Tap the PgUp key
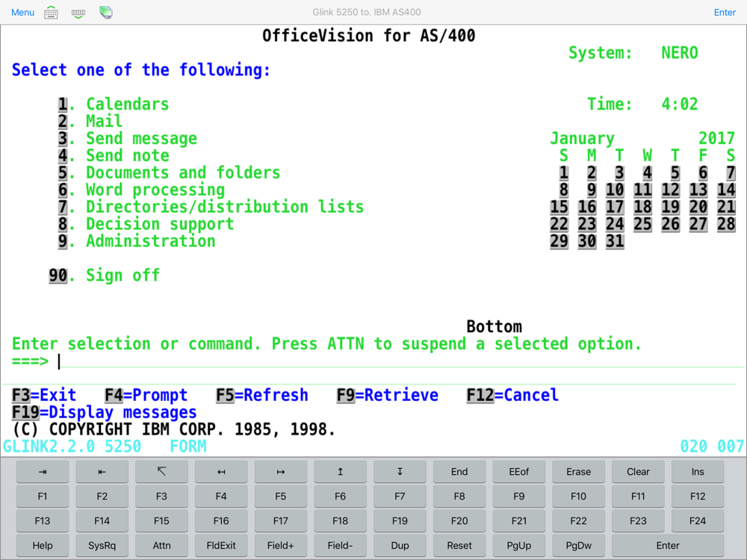747x560 pixels. [519, 546]
